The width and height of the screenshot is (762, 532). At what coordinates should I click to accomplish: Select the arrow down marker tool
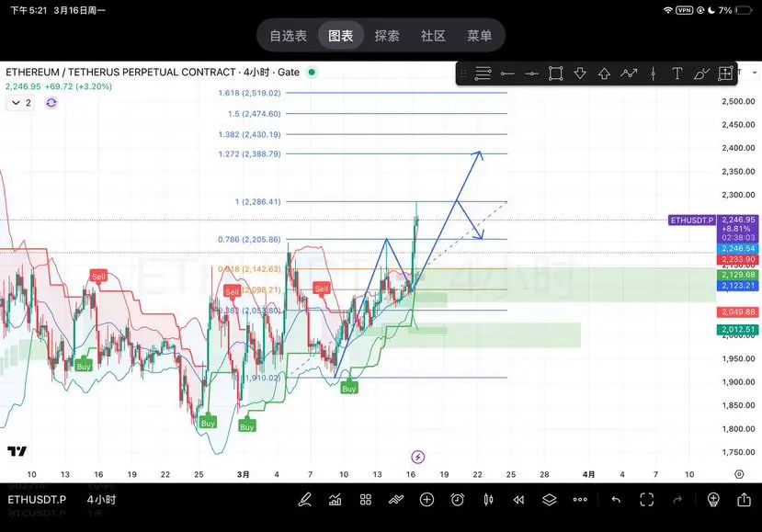click(580, 74)
